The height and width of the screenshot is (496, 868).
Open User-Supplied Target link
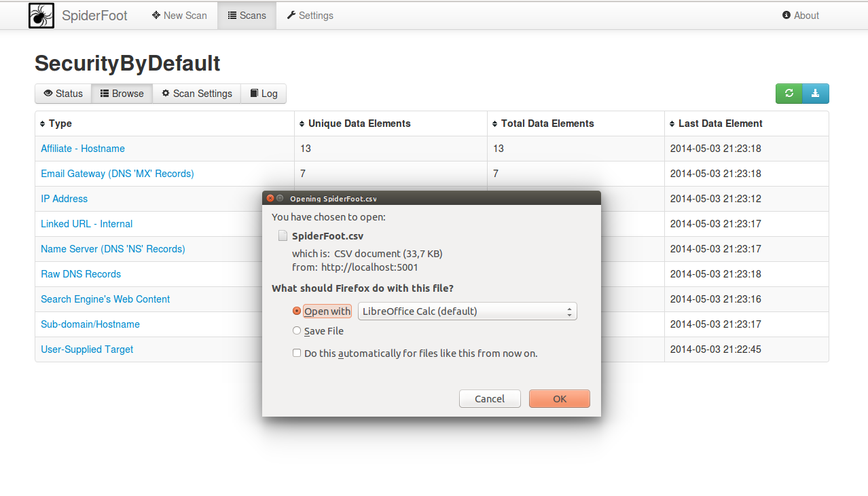pyautogui.click(x=87, y=349)
